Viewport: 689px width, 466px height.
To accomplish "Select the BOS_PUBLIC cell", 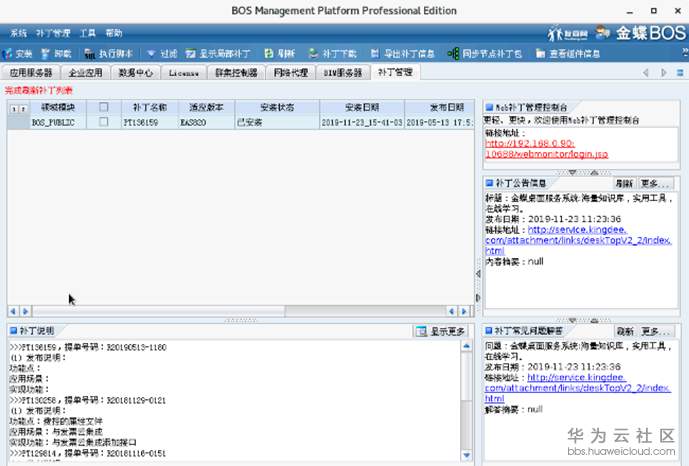I will [58, 122].
